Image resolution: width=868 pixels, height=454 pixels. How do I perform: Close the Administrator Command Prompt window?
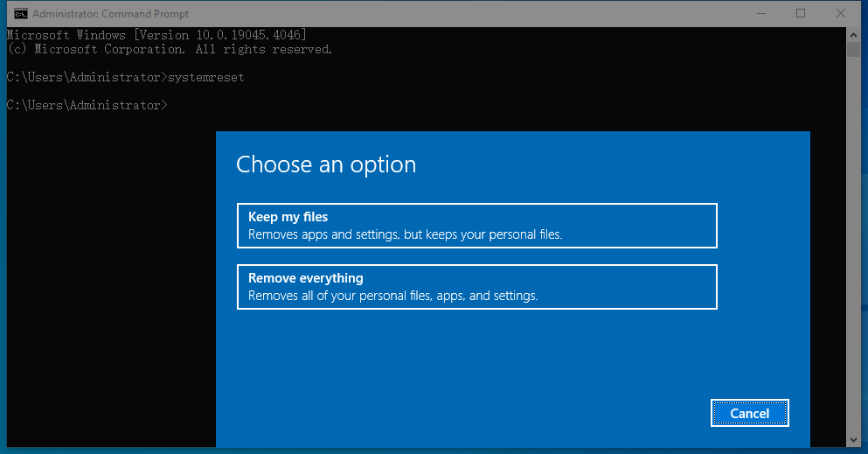pyautogui.click(x=841, y=13)
